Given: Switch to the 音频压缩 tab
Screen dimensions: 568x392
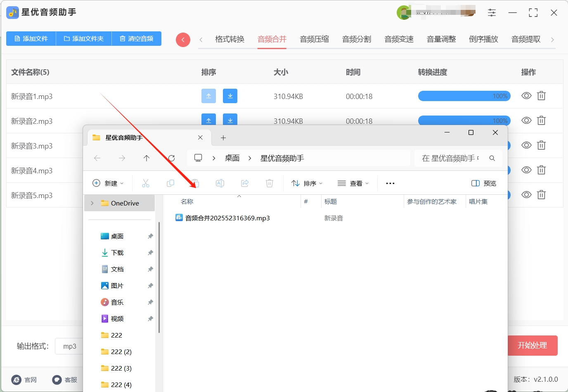Looking at the screenshot, I should point(315,39).
